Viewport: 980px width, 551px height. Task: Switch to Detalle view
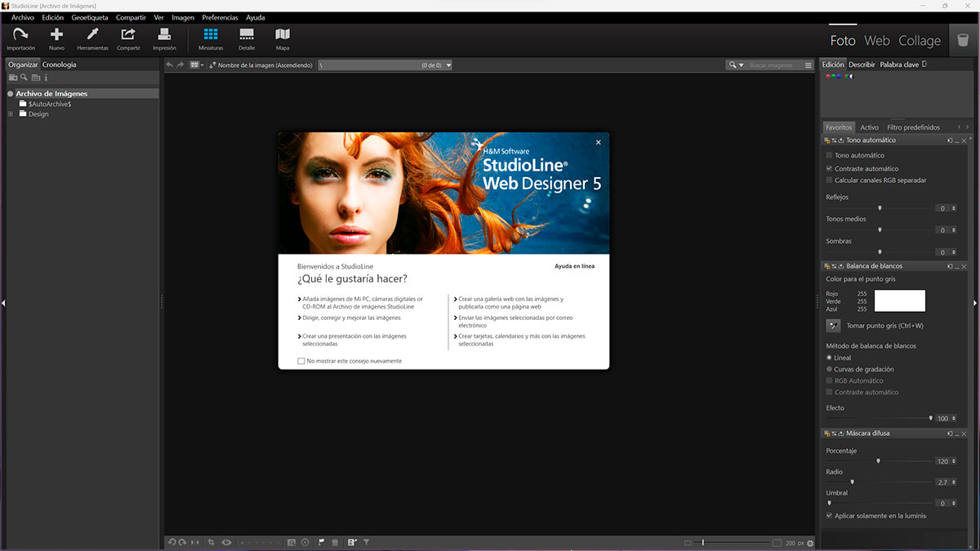pos(247,38)
